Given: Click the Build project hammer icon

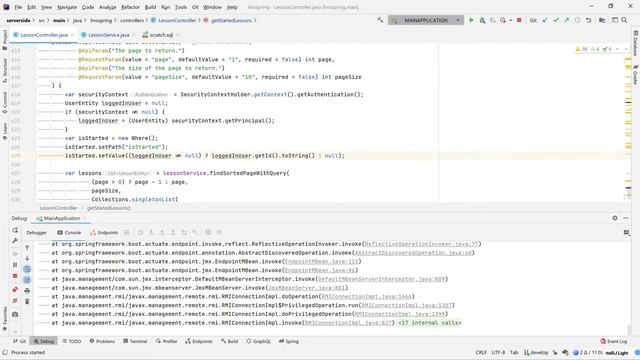Looking at the screenshot, I should pyautogui.click(x=380, y=20).
